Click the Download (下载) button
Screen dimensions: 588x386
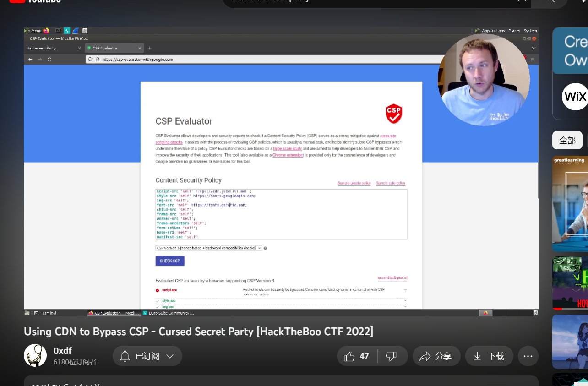coord(489,356)
